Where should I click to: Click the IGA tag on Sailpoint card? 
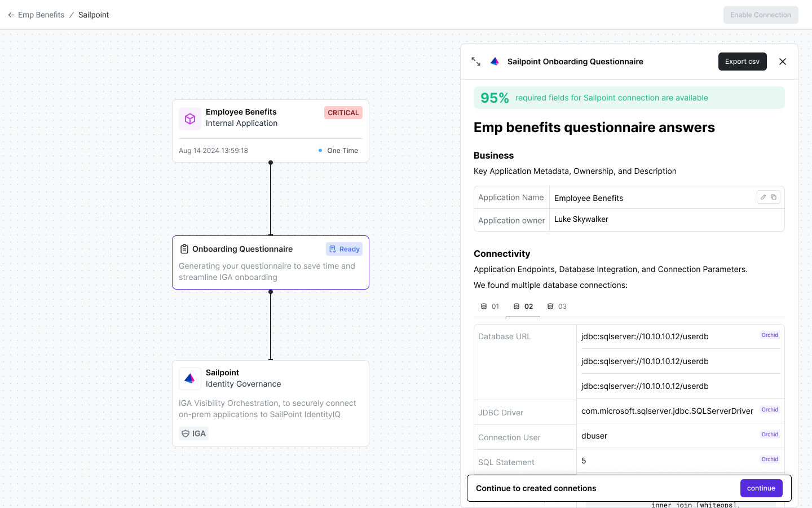click(x=193, y=433)
